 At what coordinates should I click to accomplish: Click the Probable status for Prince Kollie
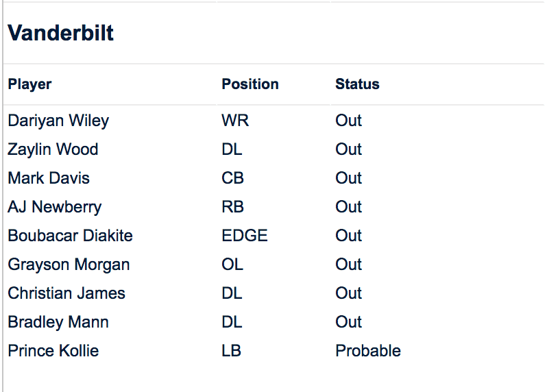368,351
